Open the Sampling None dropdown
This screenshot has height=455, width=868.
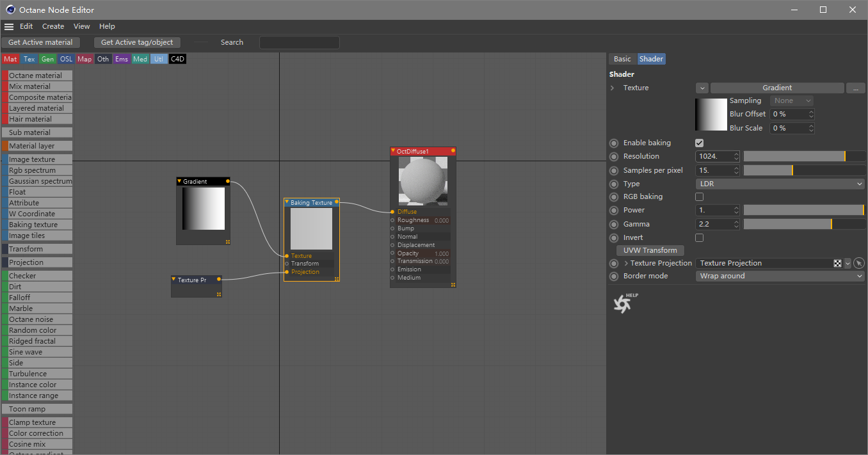792,100
